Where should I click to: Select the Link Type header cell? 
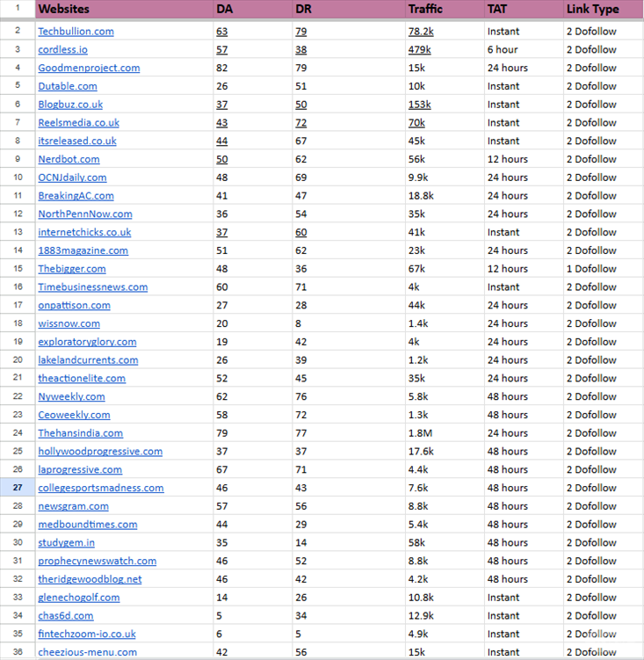pyautogui.click(x=604, y=10)
